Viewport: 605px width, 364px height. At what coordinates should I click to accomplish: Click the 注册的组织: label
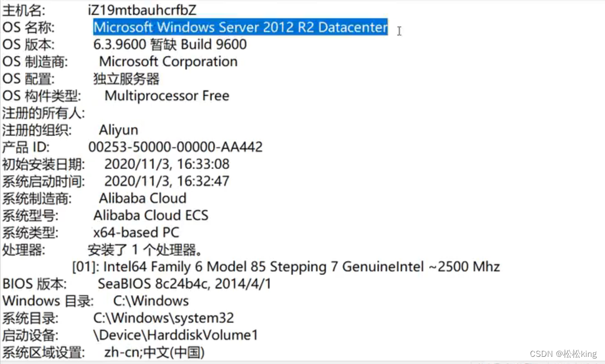(37, 130)
